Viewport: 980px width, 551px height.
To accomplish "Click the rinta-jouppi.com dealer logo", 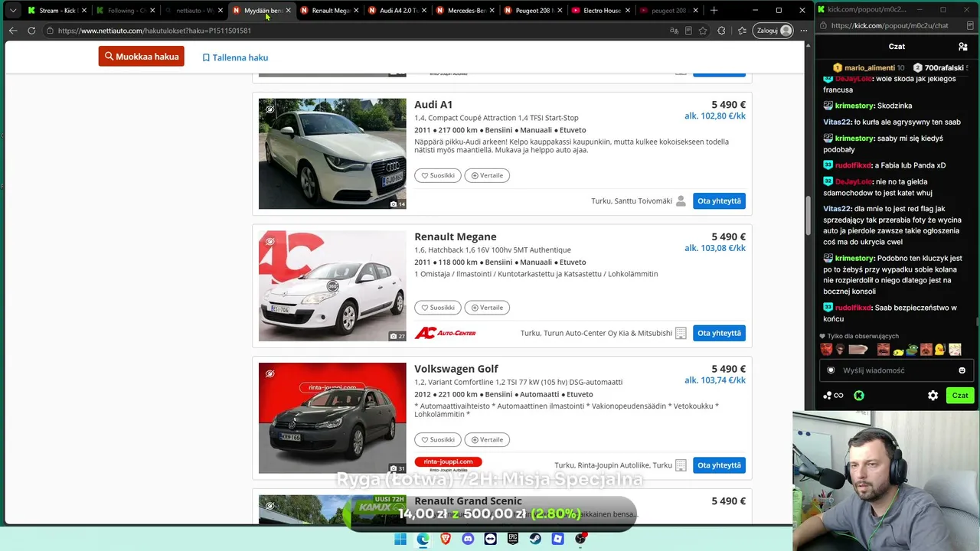I will pos(448,465).
